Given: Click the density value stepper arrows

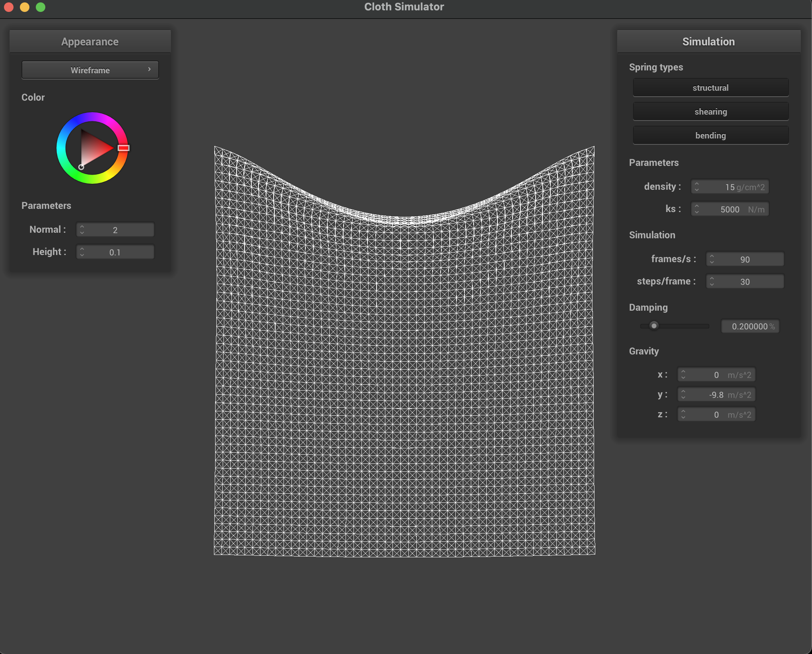Looking at the screenshot, I should (697, 187).
